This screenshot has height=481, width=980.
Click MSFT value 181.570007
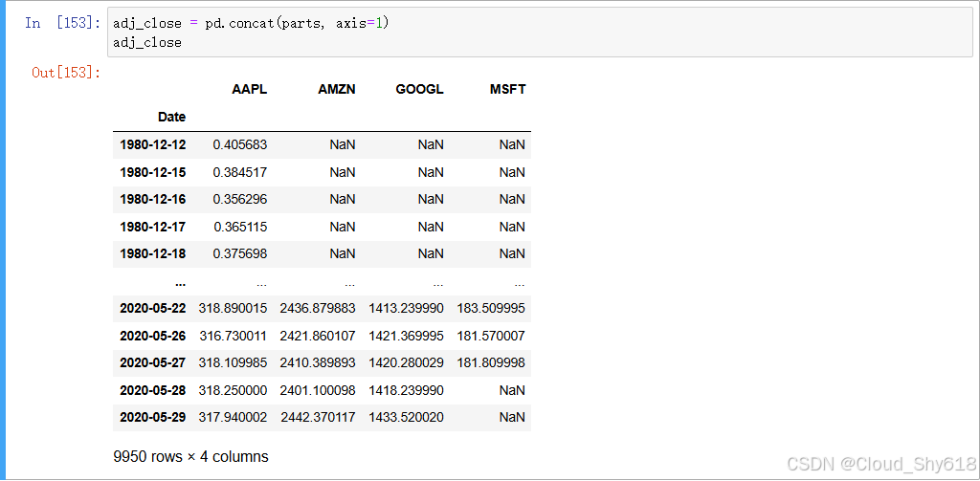[x=491, y=336]
